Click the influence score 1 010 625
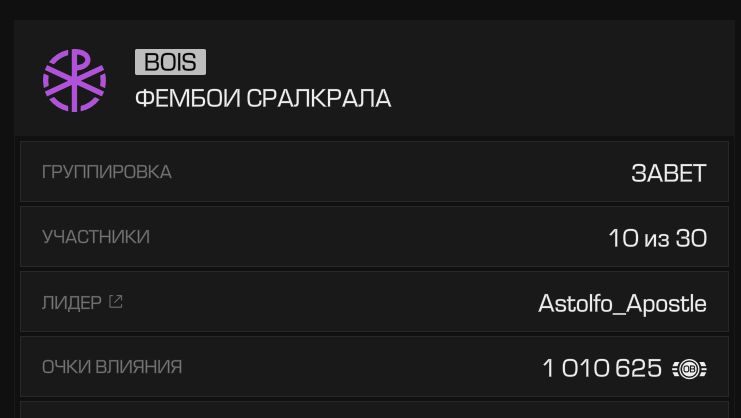The image size is (741, 418). point(602,368)
